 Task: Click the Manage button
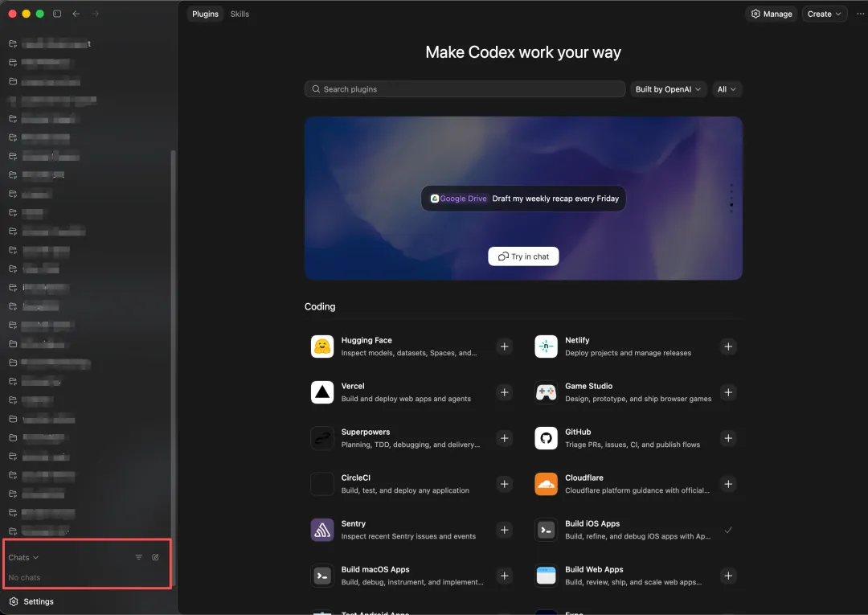772,14
